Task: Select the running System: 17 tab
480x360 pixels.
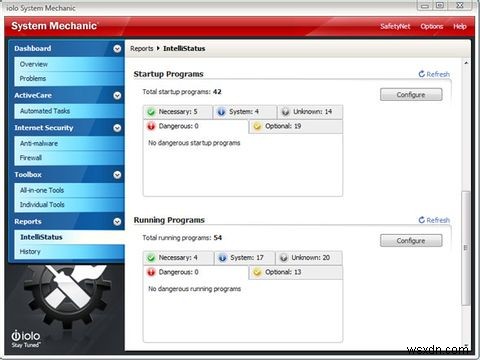Action: (245, 258)
